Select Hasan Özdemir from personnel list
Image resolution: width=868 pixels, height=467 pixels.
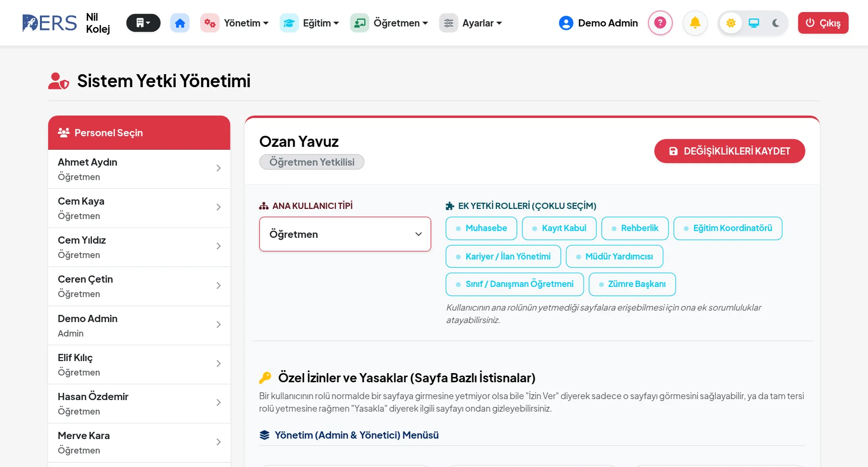139,403
